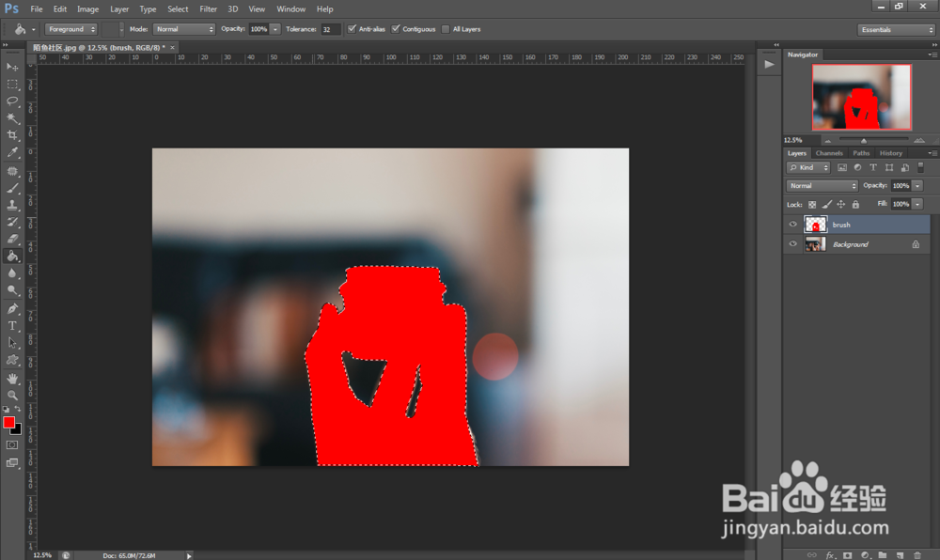Create a new layer
This screenshot has height=560, width=940.
point(900,555)
